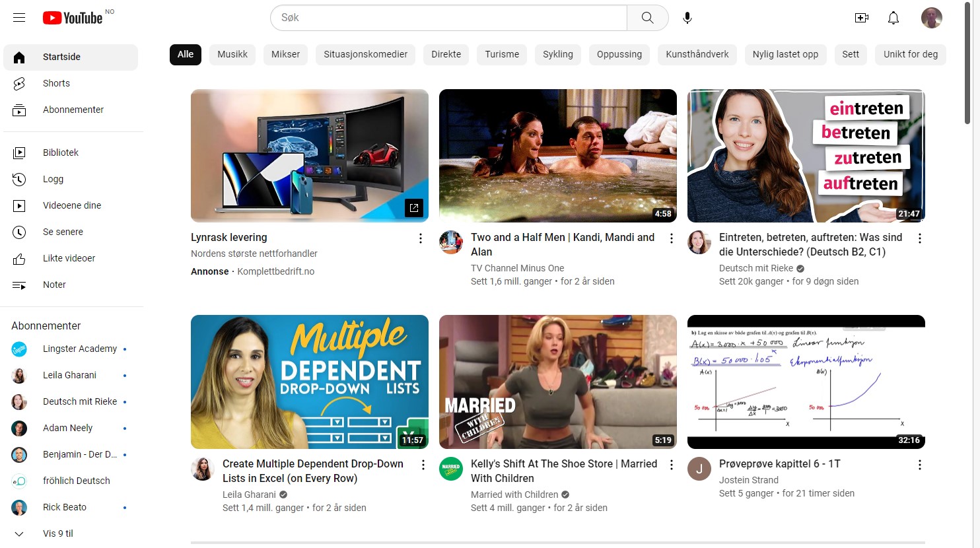Go to Abonnementer in the sidebar
The height and width of the screenshot is (548, 980).
[x=73, y=110]
